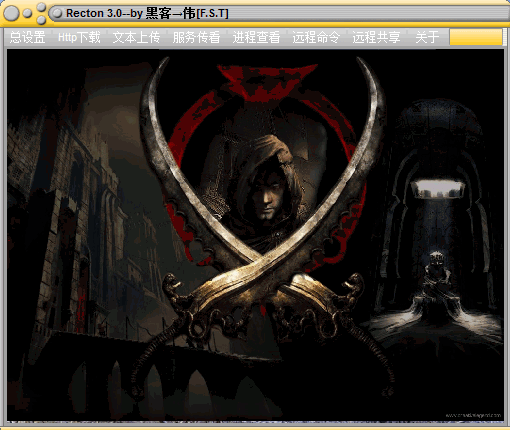Click the round button beside the Recton 3.0 title
Viewport: 510px width, 430px height.
coord(58,13)
